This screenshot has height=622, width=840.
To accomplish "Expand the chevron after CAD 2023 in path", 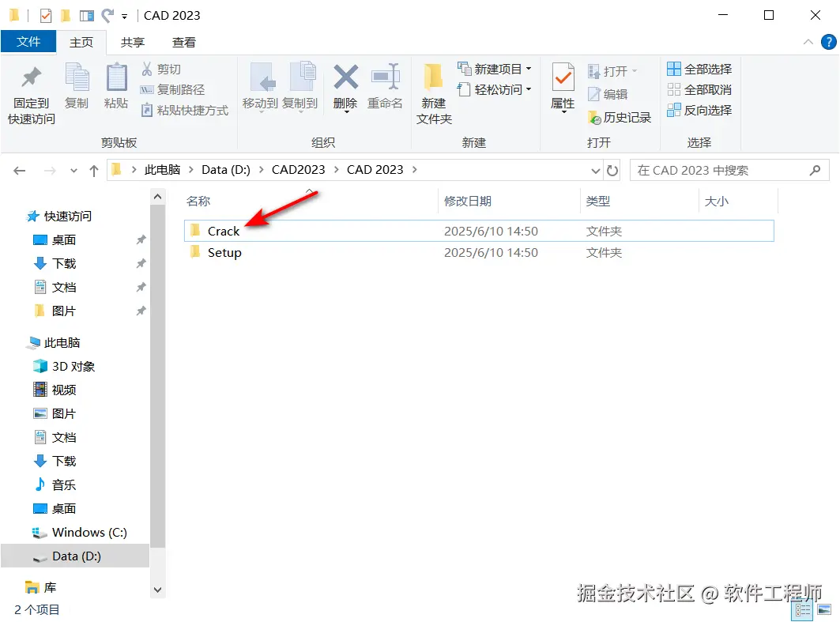I will coord(415,170).
